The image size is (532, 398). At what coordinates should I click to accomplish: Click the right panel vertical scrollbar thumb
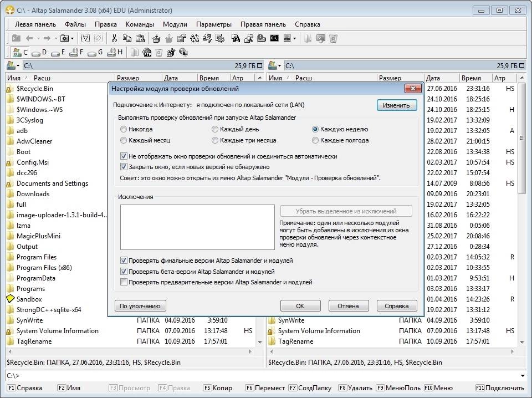coord(521,139)
